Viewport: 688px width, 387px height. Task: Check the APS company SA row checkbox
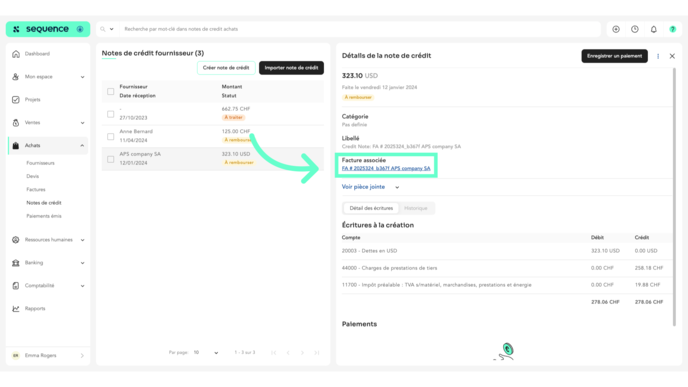[111, 159]
